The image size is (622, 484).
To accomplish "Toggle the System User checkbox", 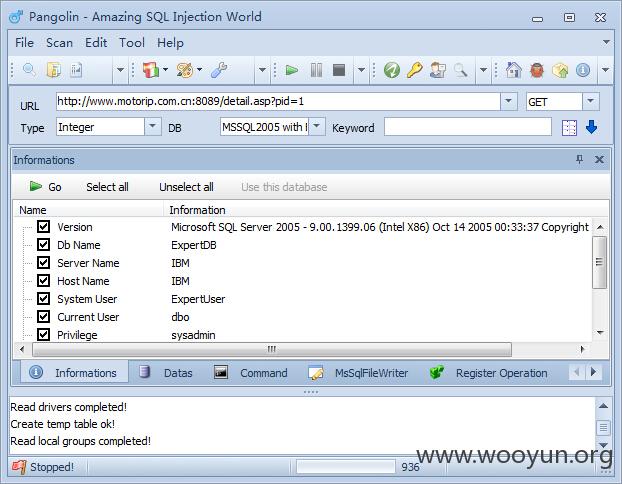I will (x=43, y=298).
